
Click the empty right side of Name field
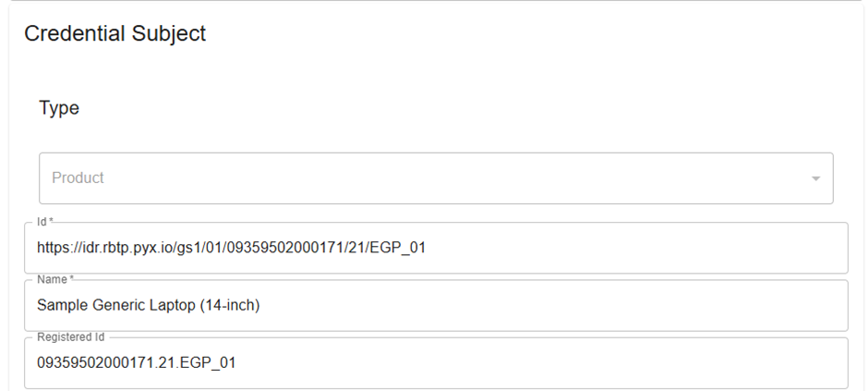click(x=646, y=305)
